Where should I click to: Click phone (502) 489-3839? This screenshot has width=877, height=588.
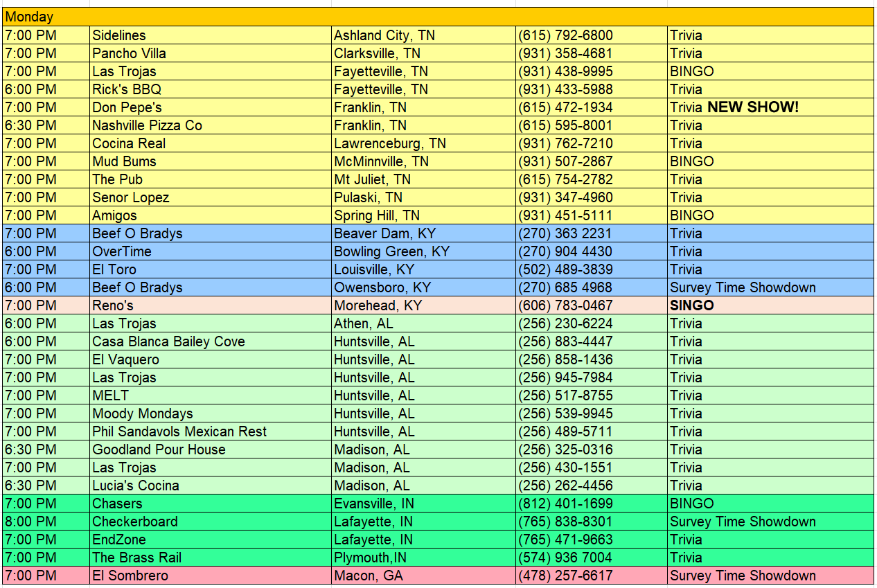[x=592, y=269]
